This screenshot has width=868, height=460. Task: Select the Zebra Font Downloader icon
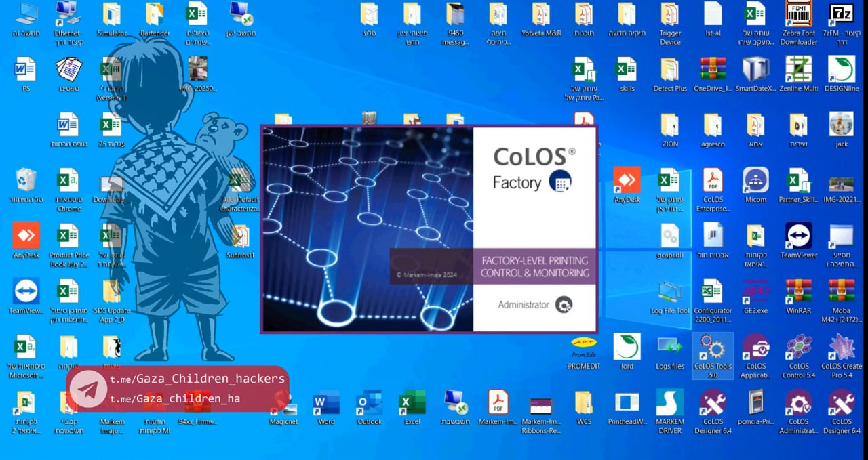point(798,16)
